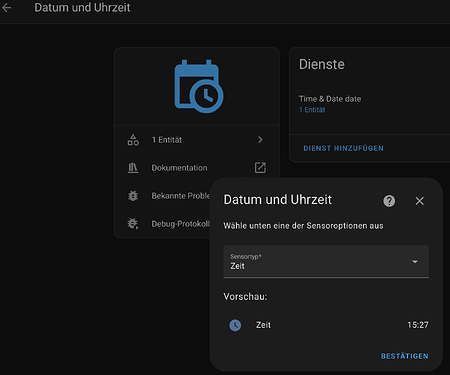Image resolution: width=450 pixels, height=375 pixels.
Task: Click the calendar clock integration logo
Action: pyautogui.click(x=199, y=86)
